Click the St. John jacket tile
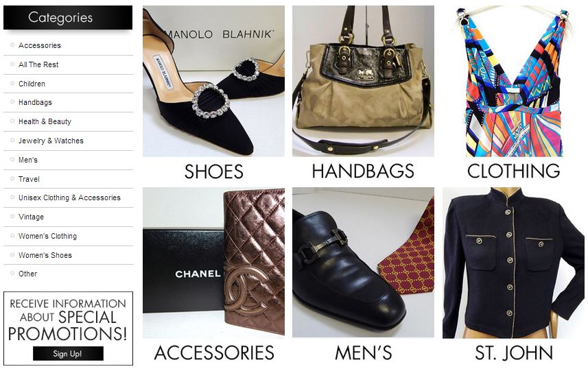 [514, 275]
